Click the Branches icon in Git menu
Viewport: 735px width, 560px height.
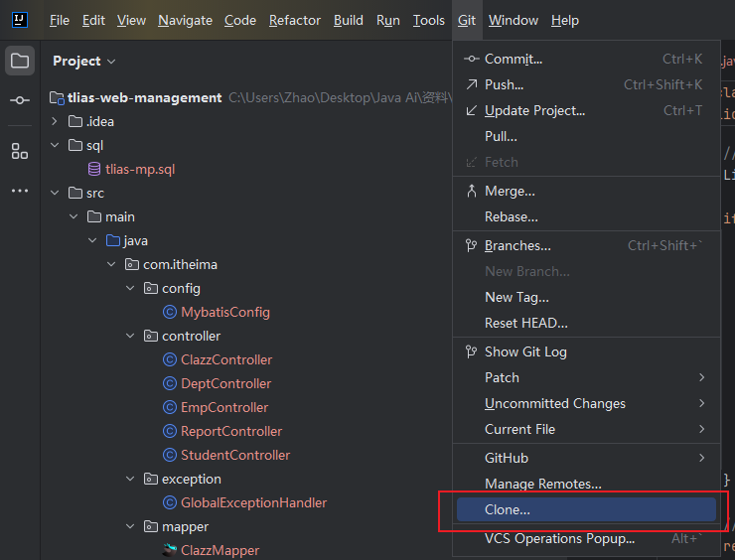point(471,245)
